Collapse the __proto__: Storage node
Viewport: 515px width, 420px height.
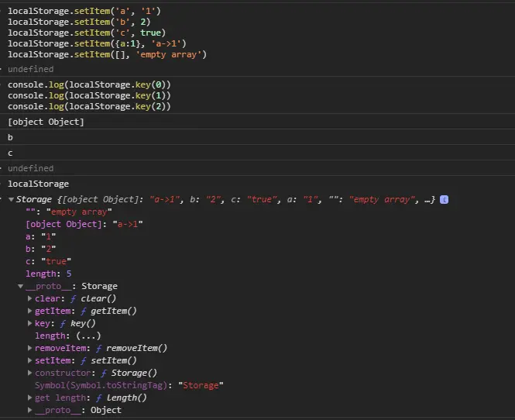(20, 286)
